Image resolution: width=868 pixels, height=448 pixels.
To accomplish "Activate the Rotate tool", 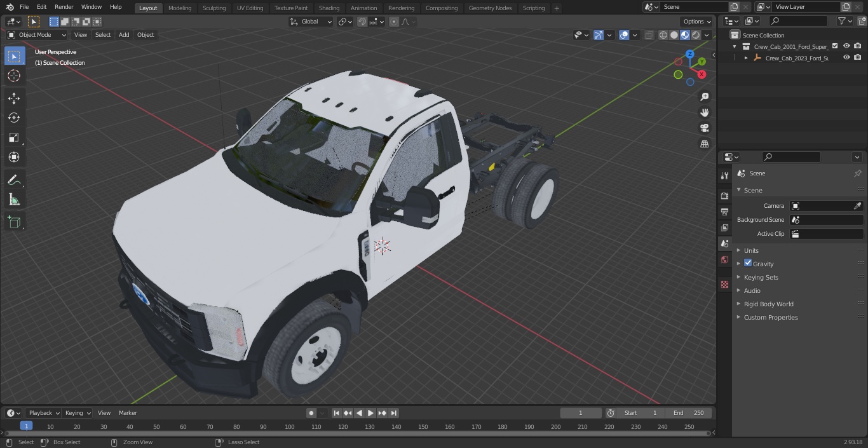I will pos(14,118).
